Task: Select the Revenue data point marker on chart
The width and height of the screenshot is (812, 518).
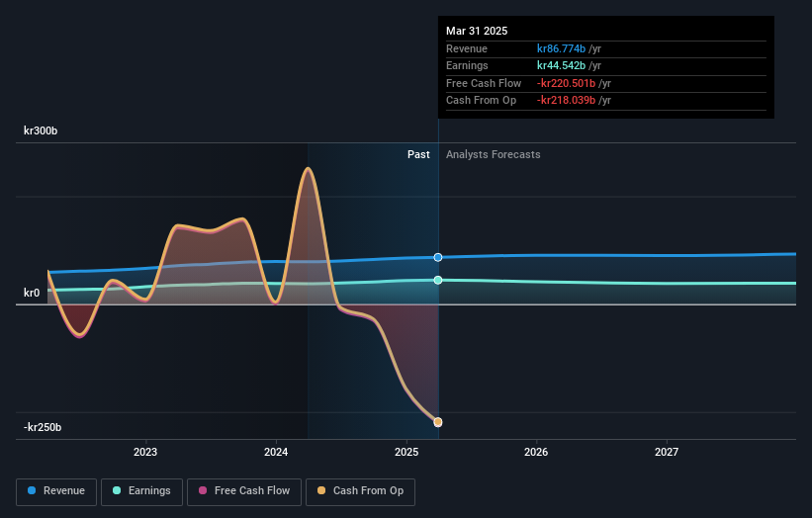Action: pos(438,257)
